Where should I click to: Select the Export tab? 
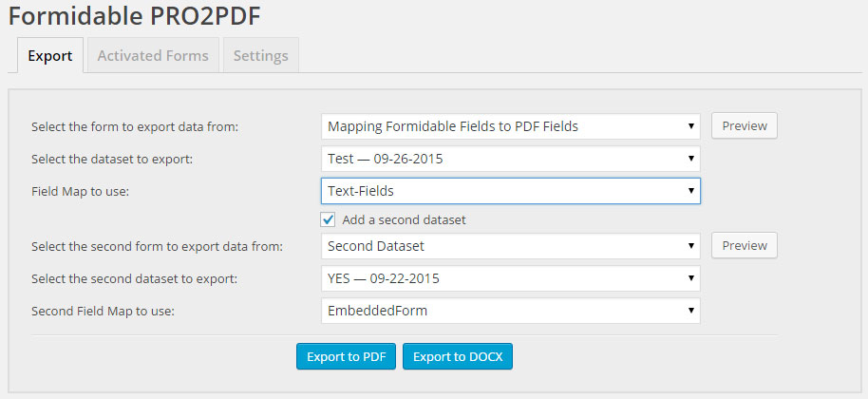click(50, 55)
